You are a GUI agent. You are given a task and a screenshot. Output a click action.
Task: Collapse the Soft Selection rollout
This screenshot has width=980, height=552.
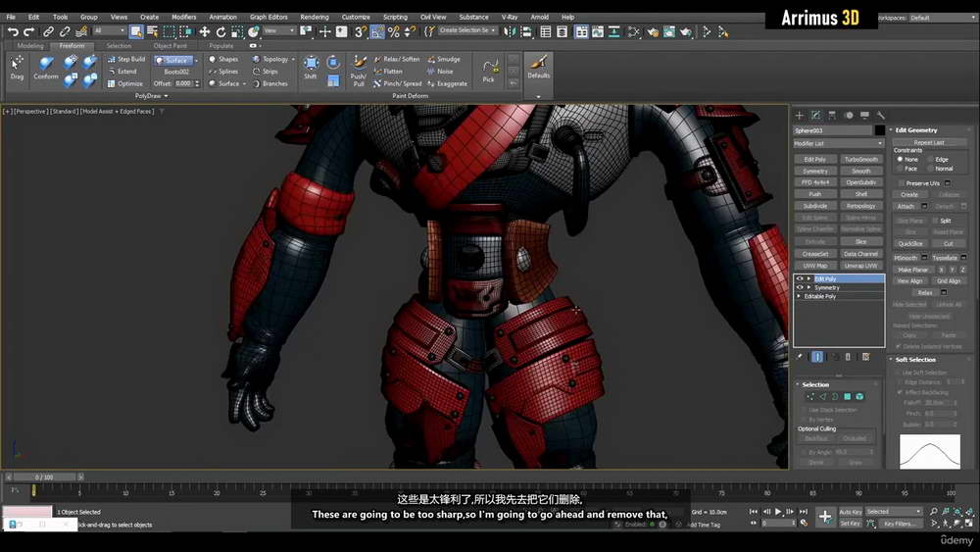coord(891,360)
